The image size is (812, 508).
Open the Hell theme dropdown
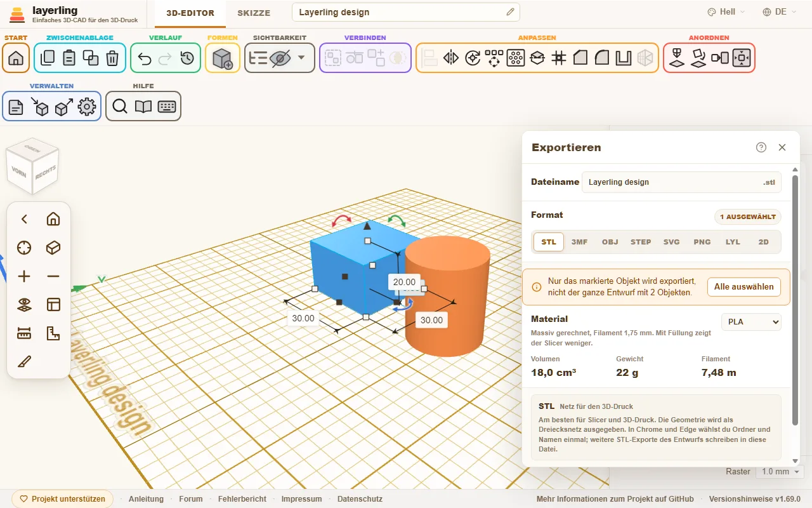click(x=727, y=12)
